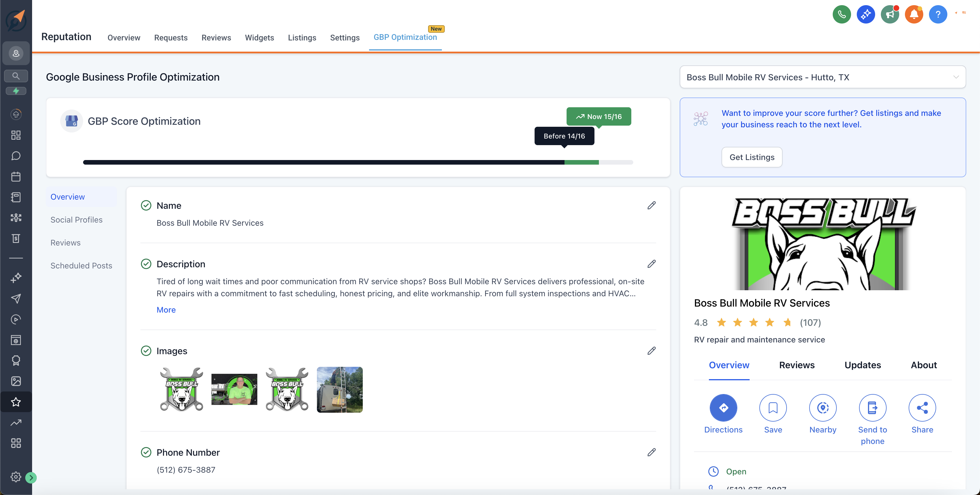Click the Images completed checkmark
980x495 pixels.
point(146,351)
